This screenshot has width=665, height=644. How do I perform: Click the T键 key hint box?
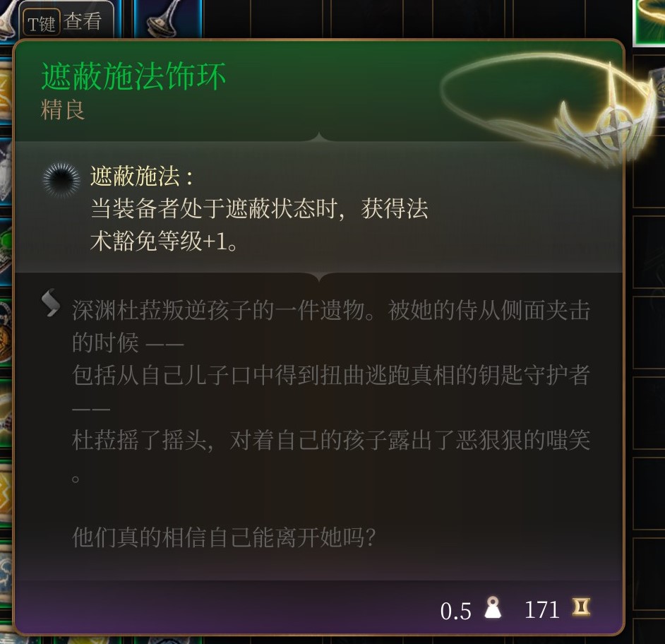(41, 22)
